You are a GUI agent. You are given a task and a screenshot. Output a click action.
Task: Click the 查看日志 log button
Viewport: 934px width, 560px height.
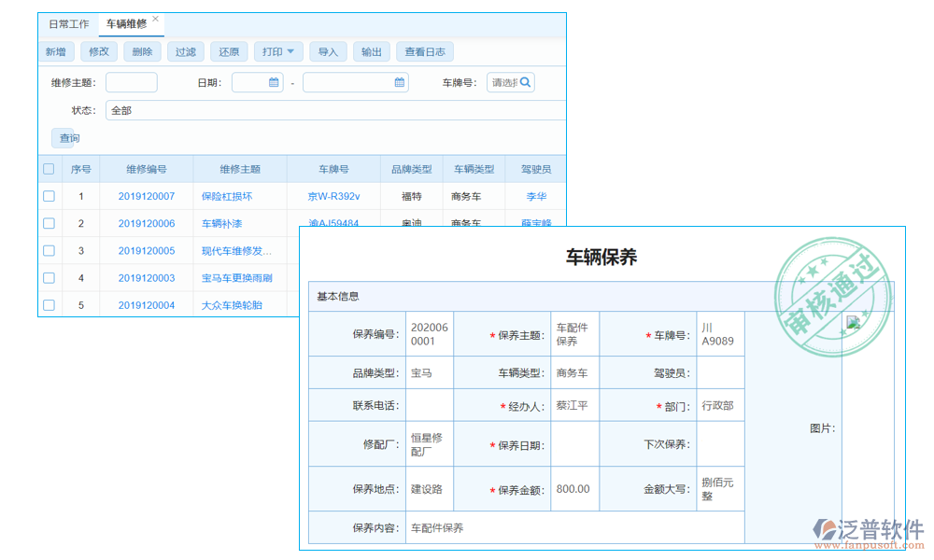click(x=427, y=51)
